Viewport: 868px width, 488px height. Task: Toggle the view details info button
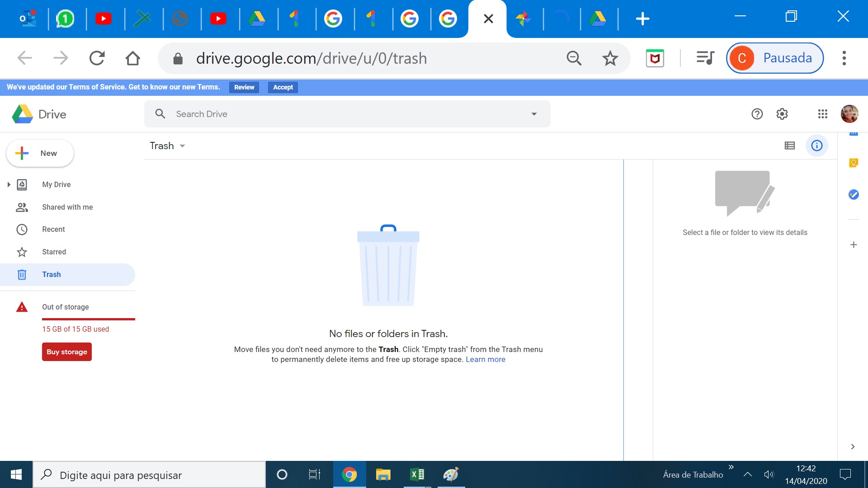(x=816, y=145)
